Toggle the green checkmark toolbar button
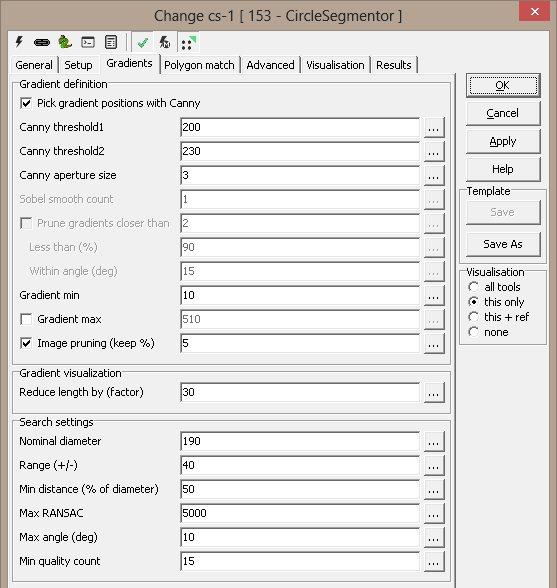 (x=143, y=42)
